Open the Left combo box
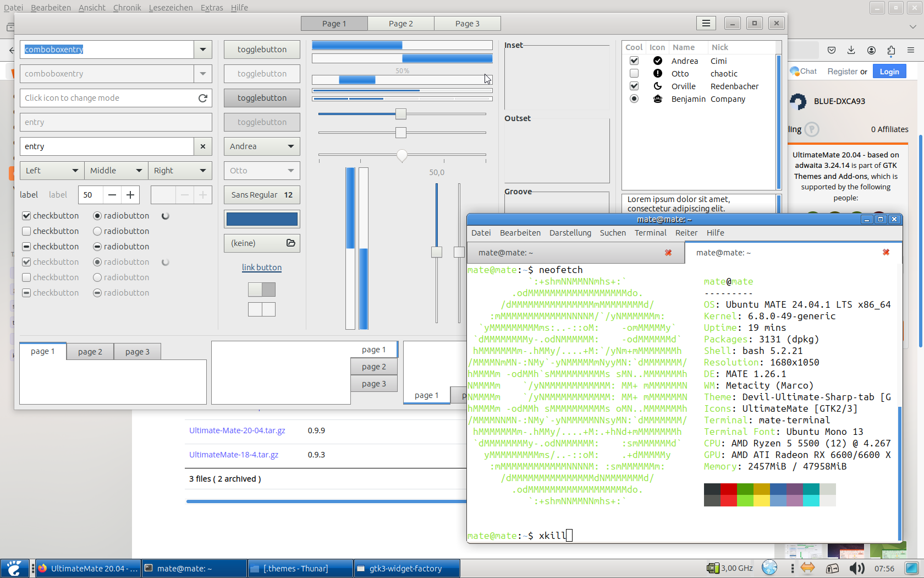The height and width of the screenshot is (578, 924). pos(52,171)
